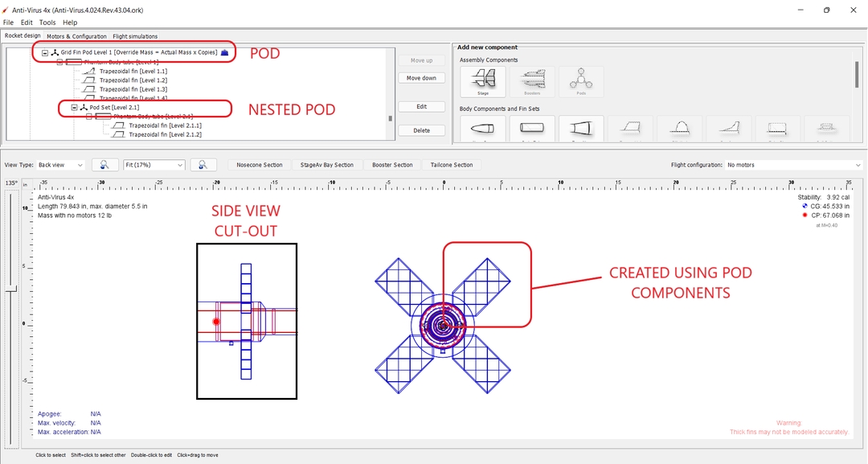Click the mass override icon on Grid Fin Pod
Viewport: 868px width, 464px height.
click(224, 52)
